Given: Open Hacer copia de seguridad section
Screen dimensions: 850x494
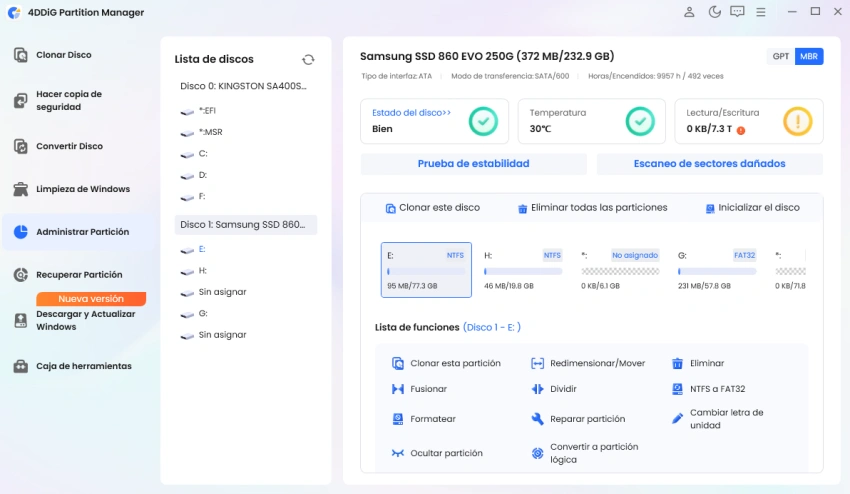Looking at the screenshot, I should (69, 100).
